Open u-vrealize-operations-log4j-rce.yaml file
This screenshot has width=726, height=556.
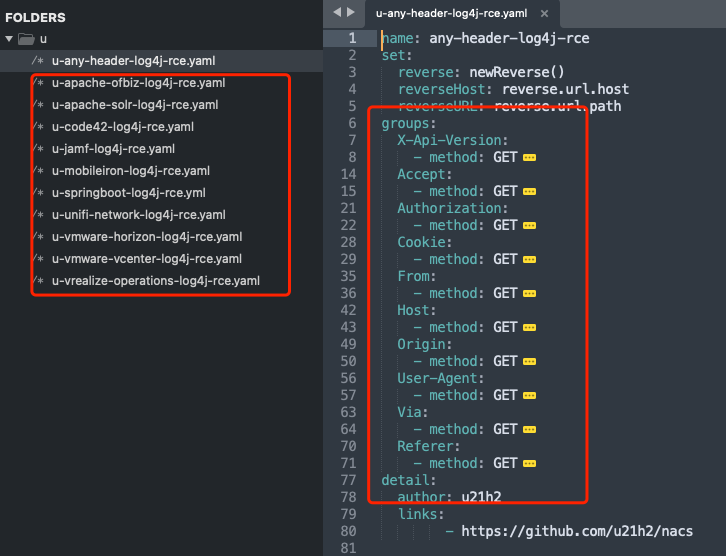[x=156, y=281]
